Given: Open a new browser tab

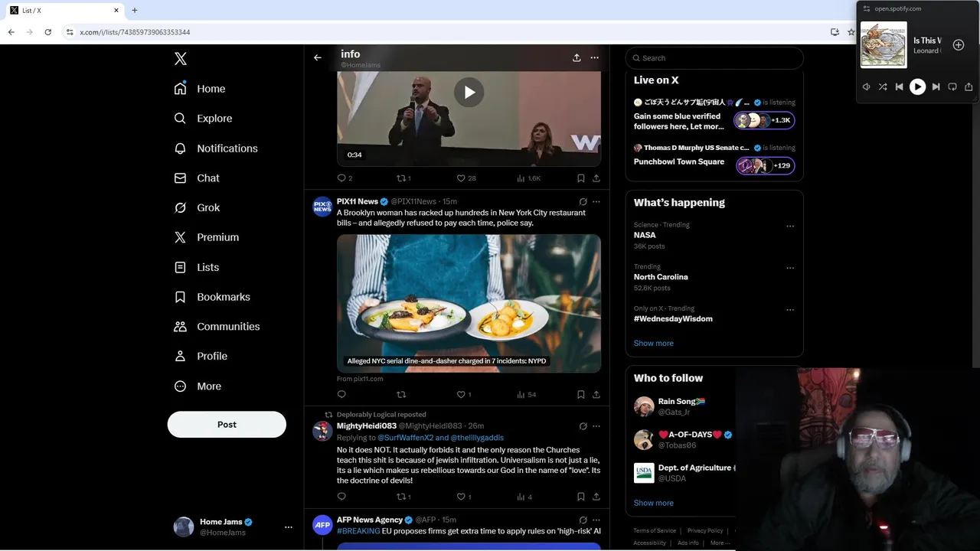Looking at the screenshot, I should coord(135,11).
